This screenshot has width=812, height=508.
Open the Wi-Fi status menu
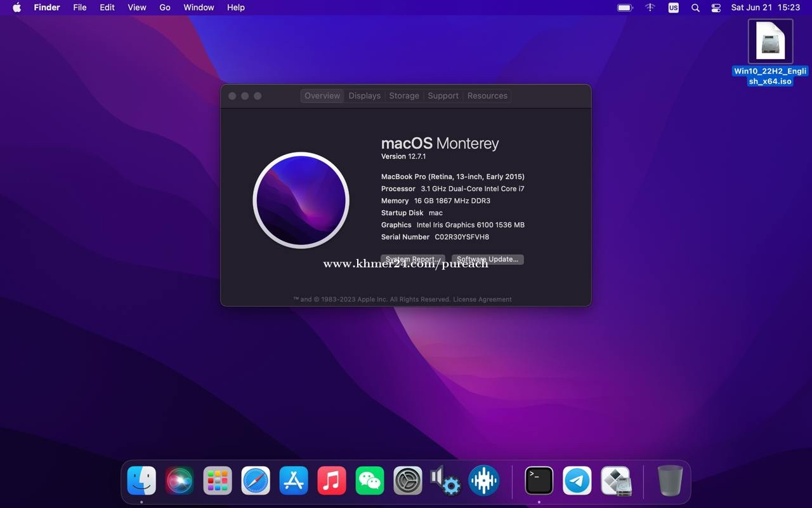(x=650, y=8)
